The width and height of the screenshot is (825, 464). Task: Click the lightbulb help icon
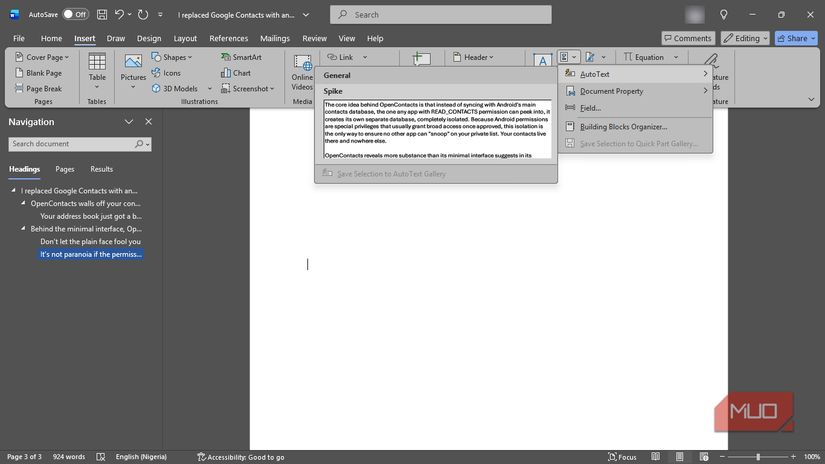[724, 15]
